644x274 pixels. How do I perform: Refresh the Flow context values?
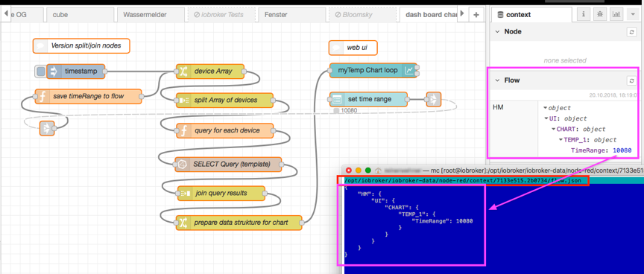point(631,81)
